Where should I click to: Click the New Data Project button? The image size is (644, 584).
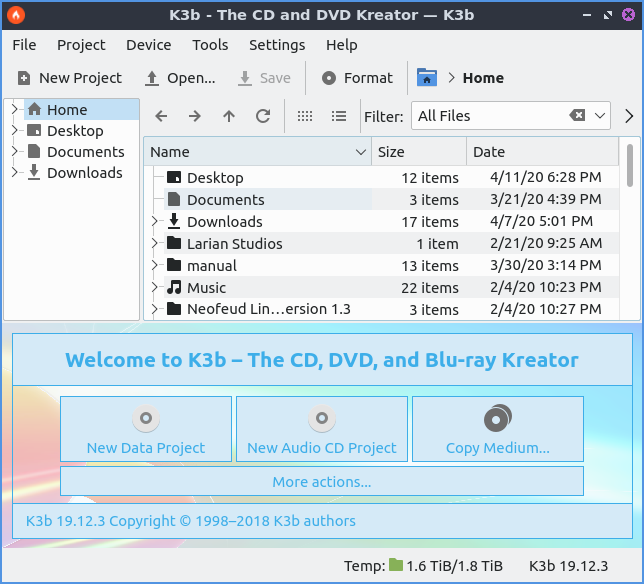click(x=146, y=429)
